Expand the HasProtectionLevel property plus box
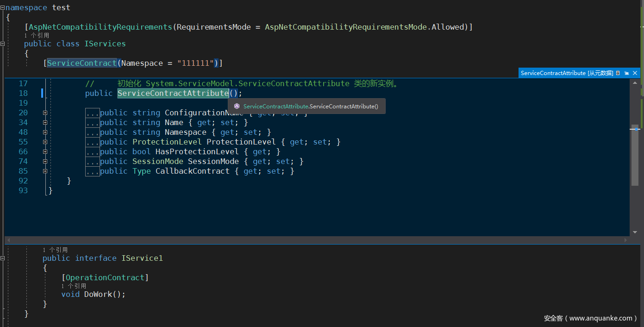The height and width of the screenshot is (327, 644). pos(45,151)
